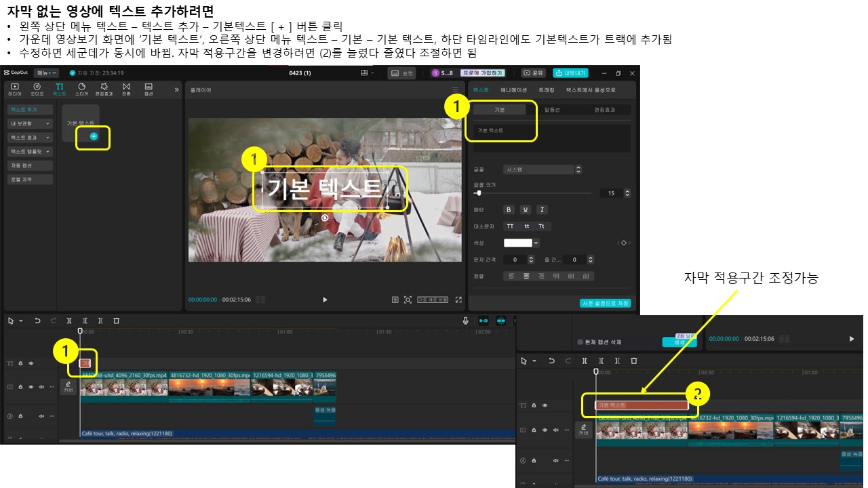Click the 자동 캡션 button
This screenshot has width=868, height=488.
pos(30,165)
